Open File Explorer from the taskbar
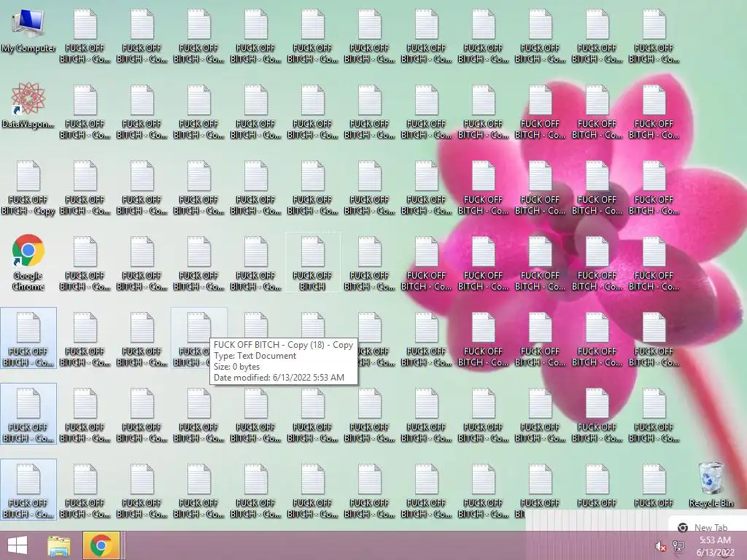747x560 pixels. (x=58, y=545)
